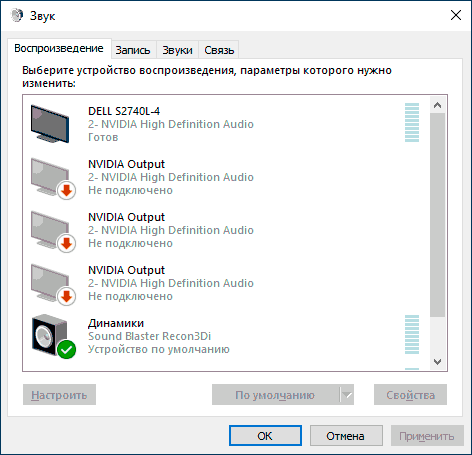The image size is (472, 455).
Task: Click the По умолчанию button
Action: 275,395
